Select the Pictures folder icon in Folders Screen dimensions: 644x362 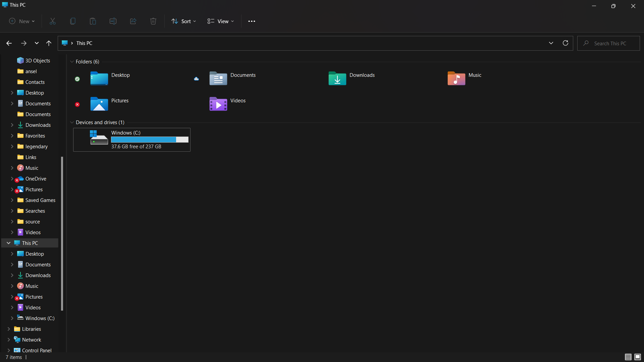pyautogui.click(x=99, y=104)
